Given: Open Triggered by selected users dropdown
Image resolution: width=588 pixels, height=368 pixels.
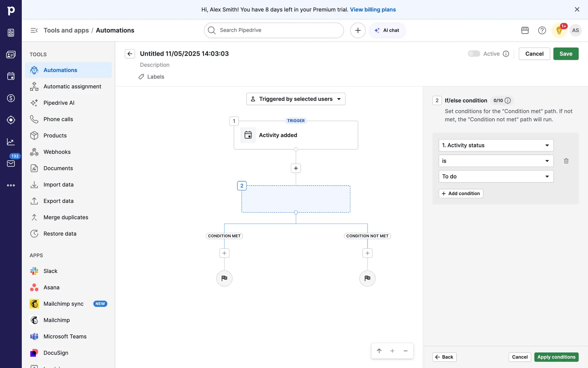Looking at the screenshot, I should click(296, 99).
